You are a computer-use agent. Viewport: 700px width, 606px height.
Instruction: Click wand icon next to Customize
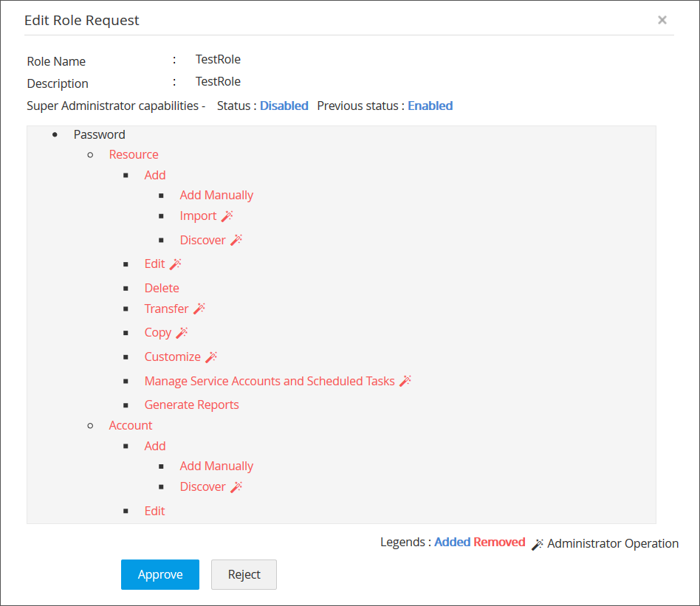(x=211, y=357)
